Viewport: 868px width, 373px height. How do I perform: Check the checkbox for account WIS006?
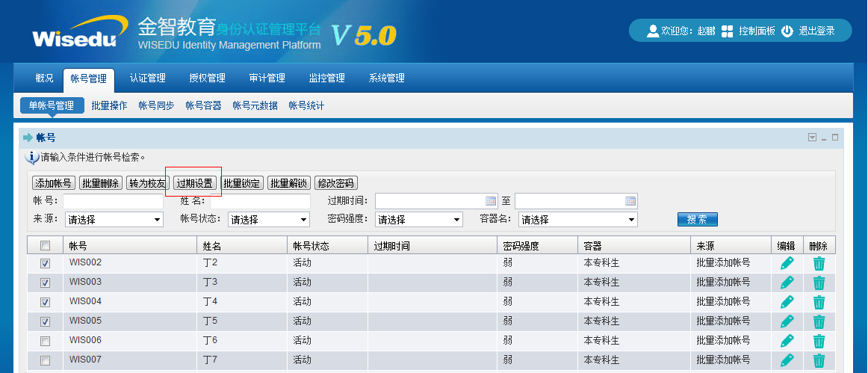(x=46, y=341)
